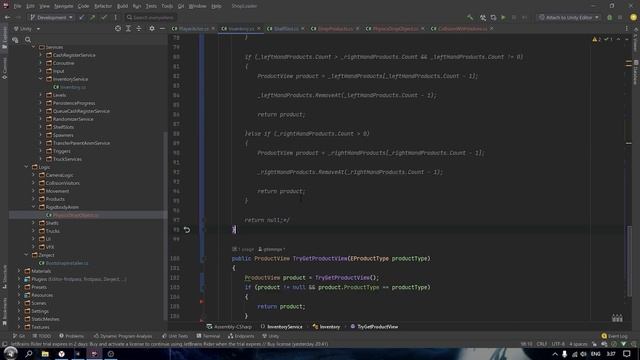Click the search magnifier in Explorer panel
Screen dimensions: 640x360
28,40
